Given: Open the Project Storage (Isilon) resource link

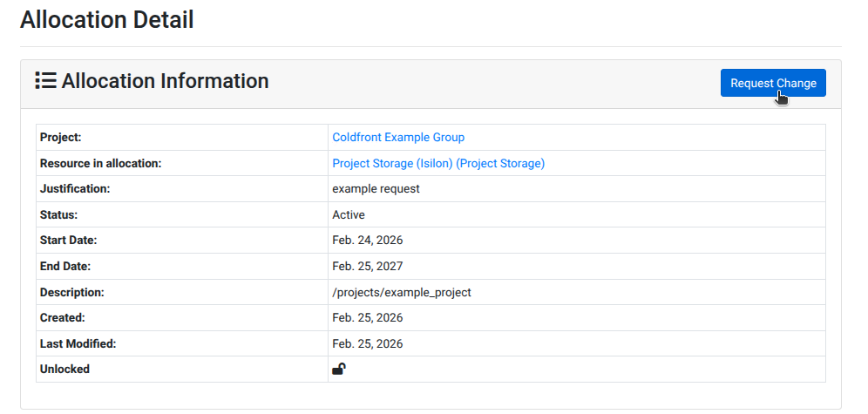Looking at the screenshot, I should pos(437,163).
